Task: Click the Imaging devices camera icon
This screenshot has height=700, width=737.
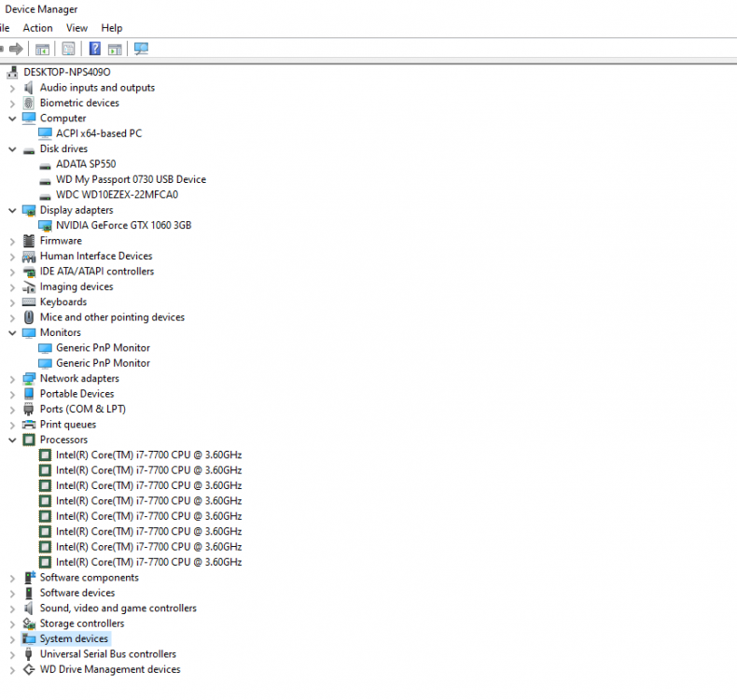Action: [29, 287]
